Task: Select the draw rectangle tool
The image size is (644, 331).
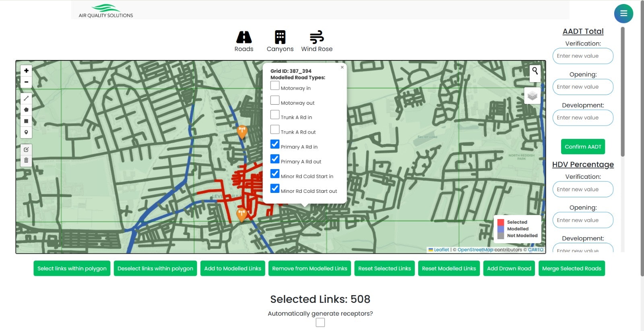Action: (26, 121)
